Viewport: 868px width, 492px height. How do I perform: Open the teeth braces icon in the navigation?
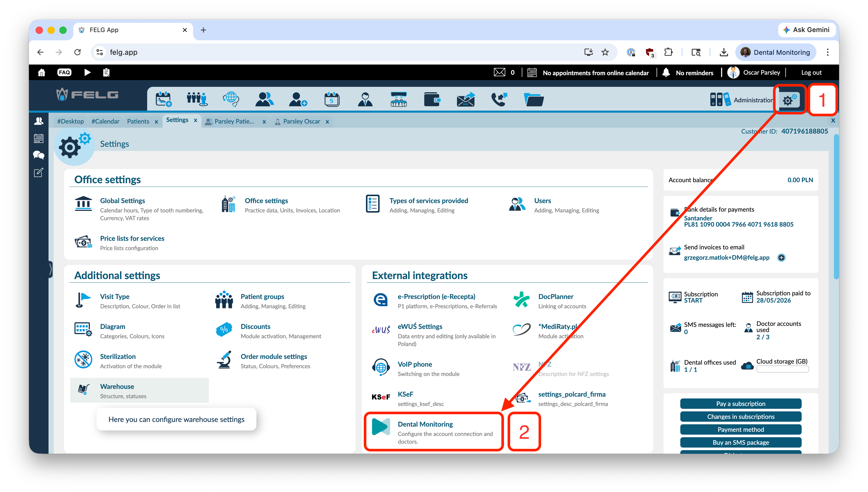click(x=399, y=99)
